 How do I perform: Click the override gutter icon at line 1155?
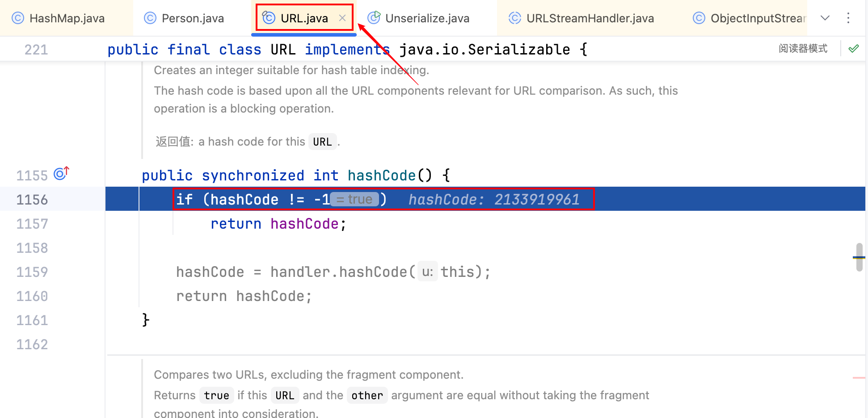[61, 174]
